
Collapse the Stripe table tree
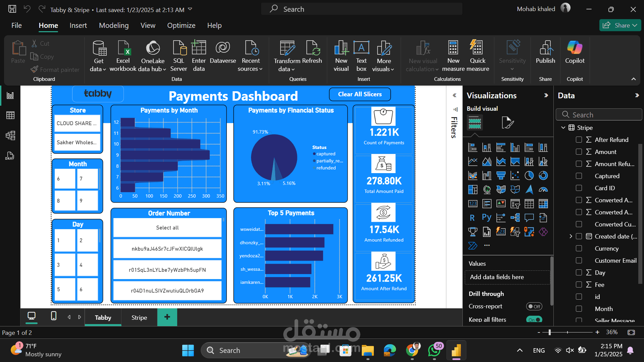[x=563, y=127]
